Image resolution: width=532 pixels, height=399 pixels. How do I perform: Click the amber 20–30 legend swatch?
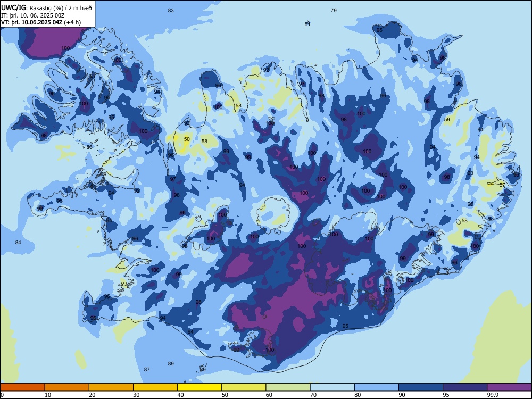point(111,387)
